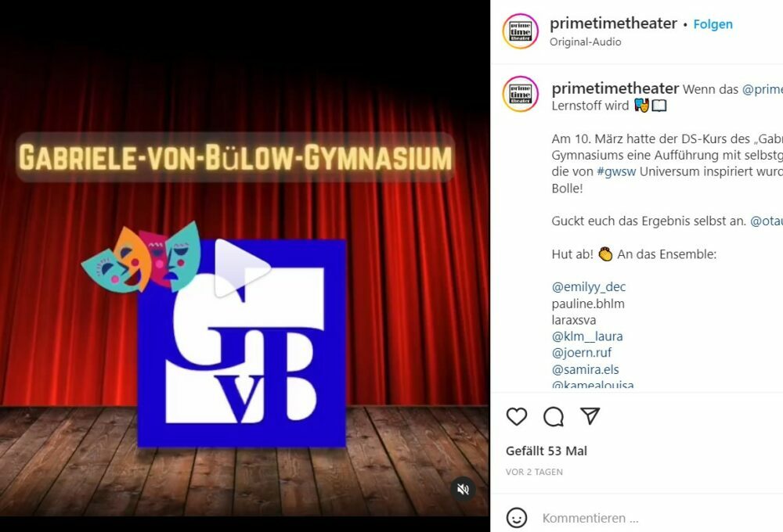Unmute the video sound

click(463, 489)
